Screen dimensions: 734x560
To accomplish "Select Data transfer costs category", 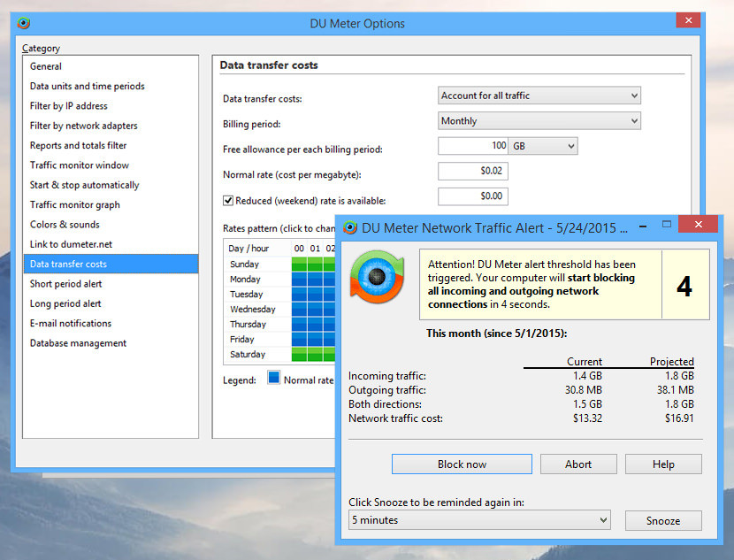I will (111, 264).
